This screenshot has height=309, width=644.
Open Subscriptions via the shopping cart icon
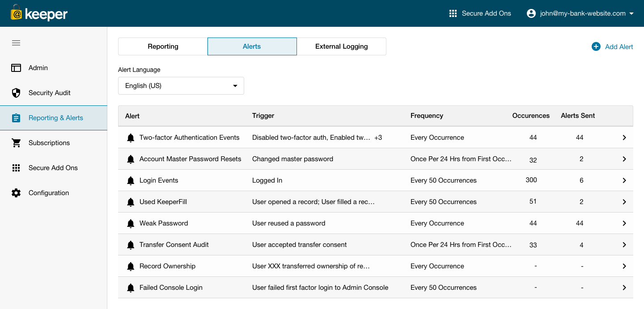tap(16, 143)
